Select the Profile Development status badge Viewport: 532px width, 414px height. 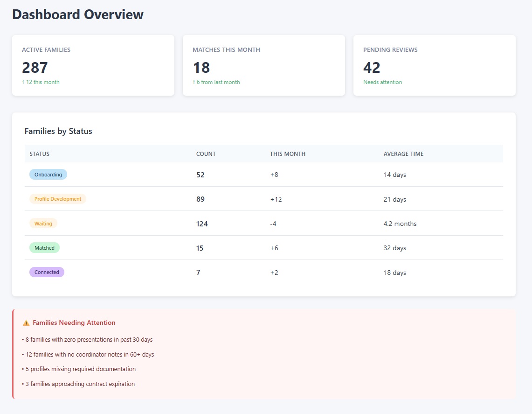pyautogui.click(x=58, y=198)
